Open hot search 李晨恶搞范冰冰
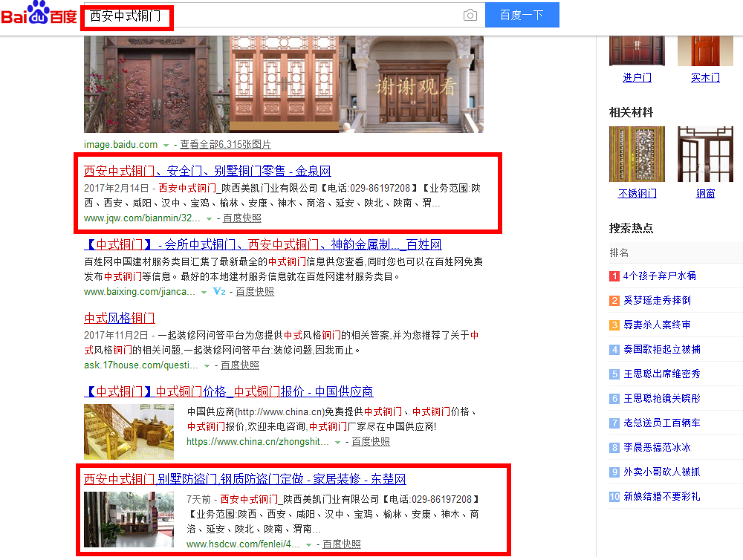The height and width of the screenshot is (560, 743). point(657,447)
